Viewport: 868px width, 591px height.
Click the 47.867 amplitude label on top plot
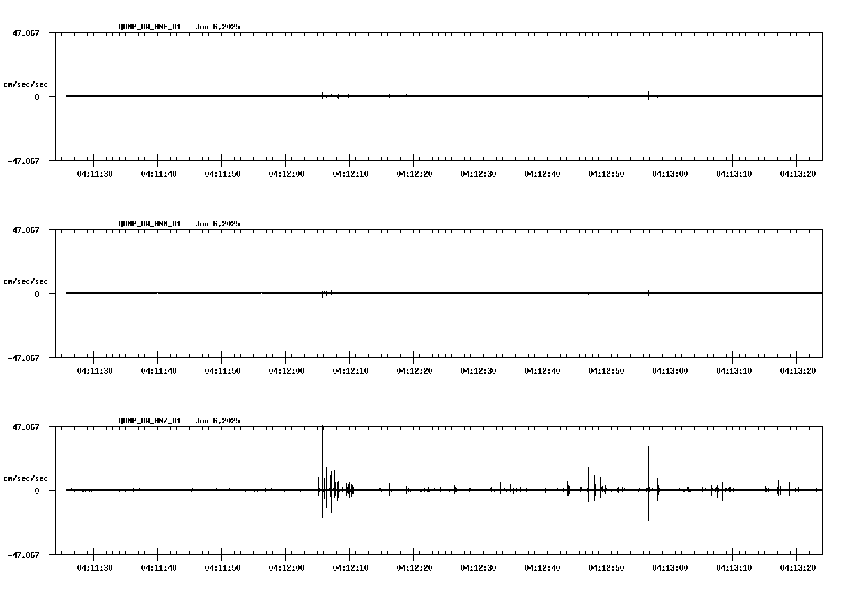pyautogui.click(x=26, y=32)
